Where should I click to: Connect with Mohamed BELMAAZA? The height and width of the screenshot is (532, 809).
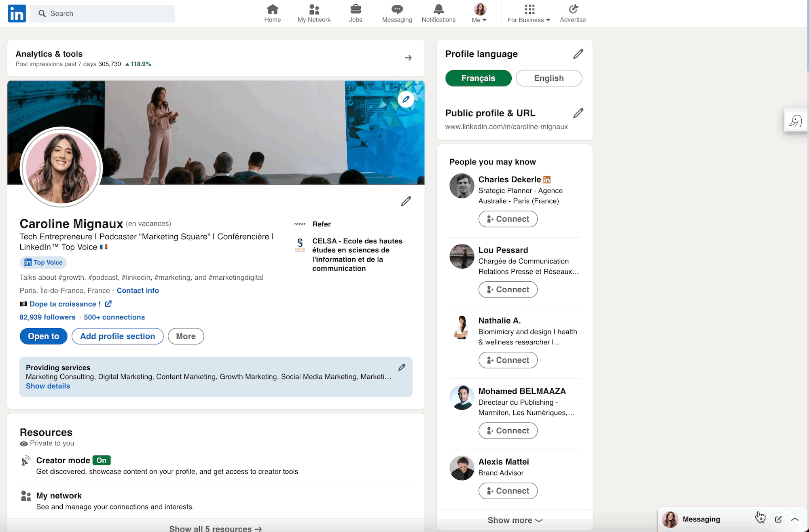click(508, 431)
